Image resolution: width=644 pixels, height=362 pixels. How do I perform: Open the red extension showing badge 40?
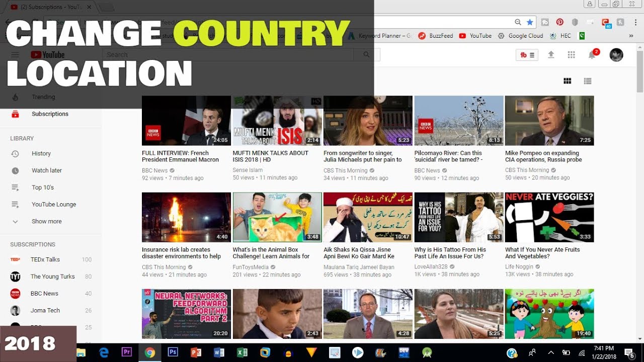pos(606,23)
